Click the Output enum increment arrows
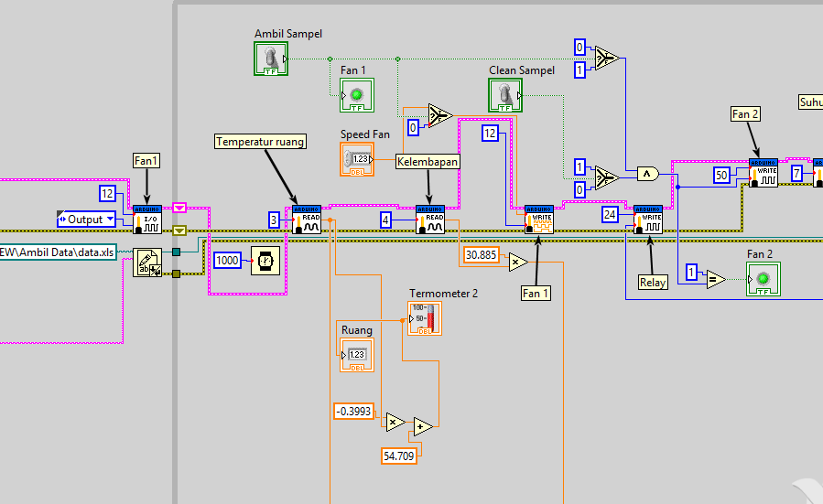Image resolution: width=823 pixels, height=504 pixels. pyautogui.click(x=62, y=219)
